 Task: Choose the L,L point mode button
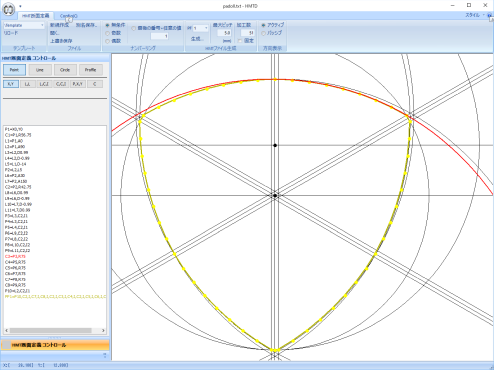point(27,84)
